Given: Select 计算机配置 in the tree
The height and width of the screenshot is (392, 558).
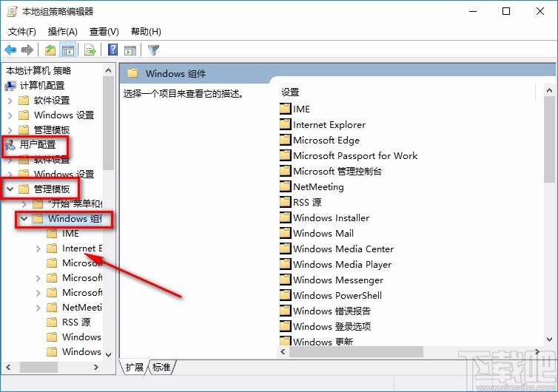Looking at the screenshot, I should click(x=42, y=85).
